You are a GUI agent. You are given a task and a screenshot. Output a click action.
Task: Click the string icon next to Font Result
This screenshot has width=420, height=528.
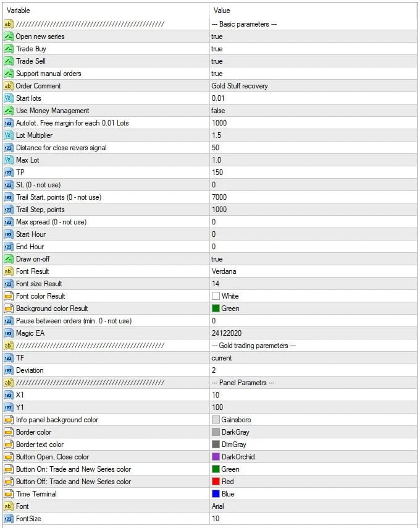pyautogui.click(x=9, y=271)
